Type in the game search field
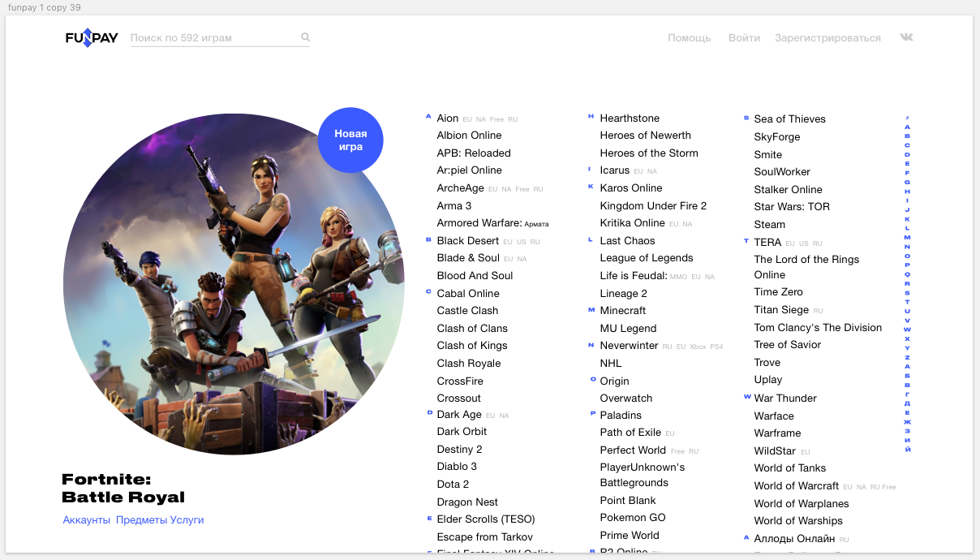Screen dimensions: 980x560 point(211,38)
